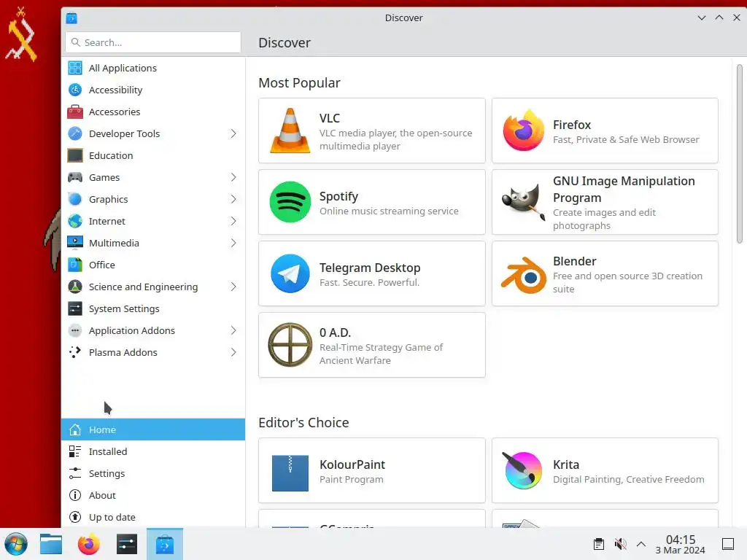Click the Blender logo icon
This screenshot has width=747, height=560.
tap(523, 275)
